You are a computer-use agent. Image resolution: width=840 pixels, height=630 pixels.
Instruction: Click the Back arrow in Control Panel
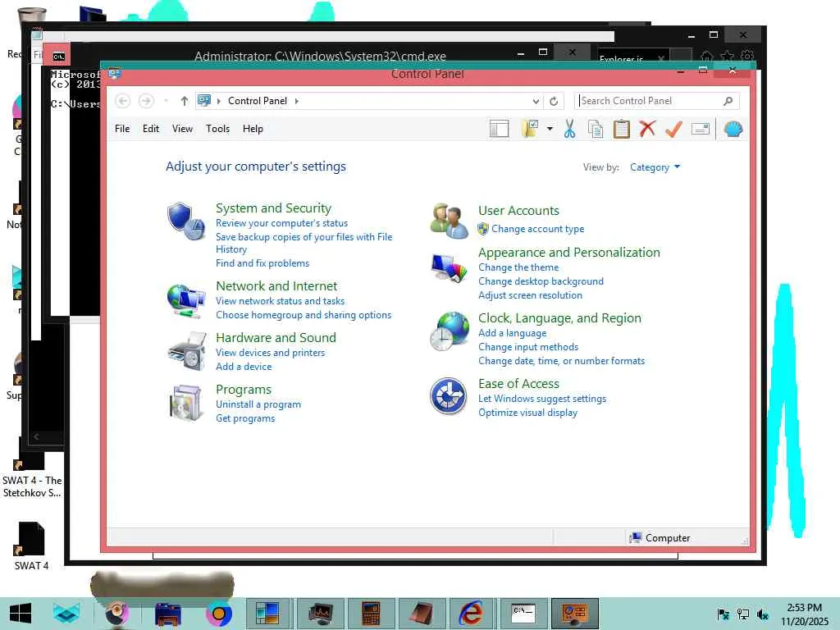(123, 101)
